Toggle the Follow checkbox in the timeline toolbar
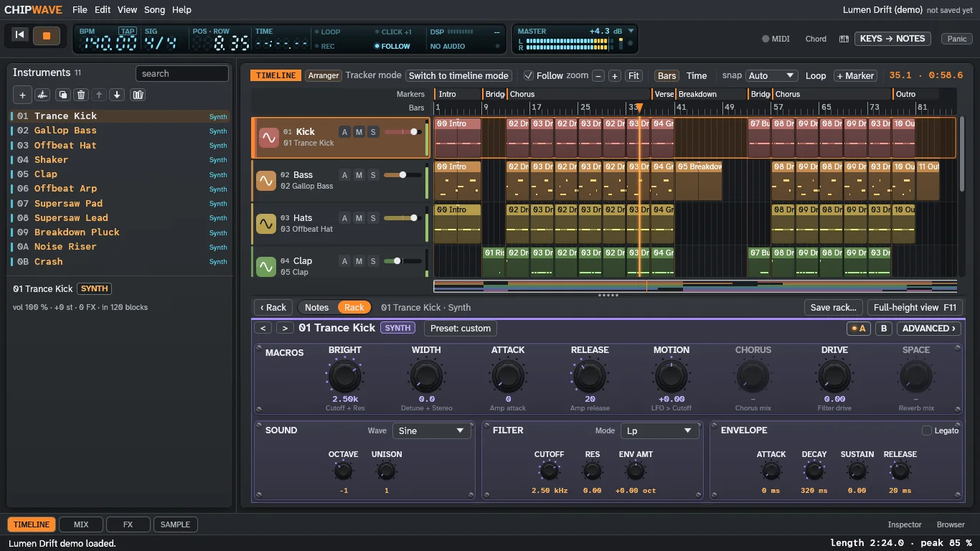980x551 pixels. click(529, 75)
